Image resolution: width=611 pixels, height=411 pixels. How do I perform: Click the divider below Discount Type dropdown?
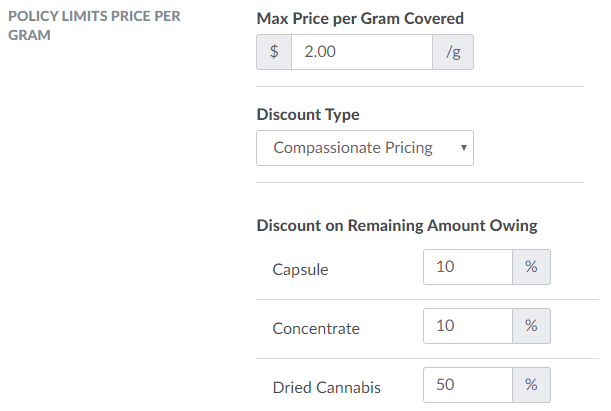pyautogui.click(x=420, y=182)
